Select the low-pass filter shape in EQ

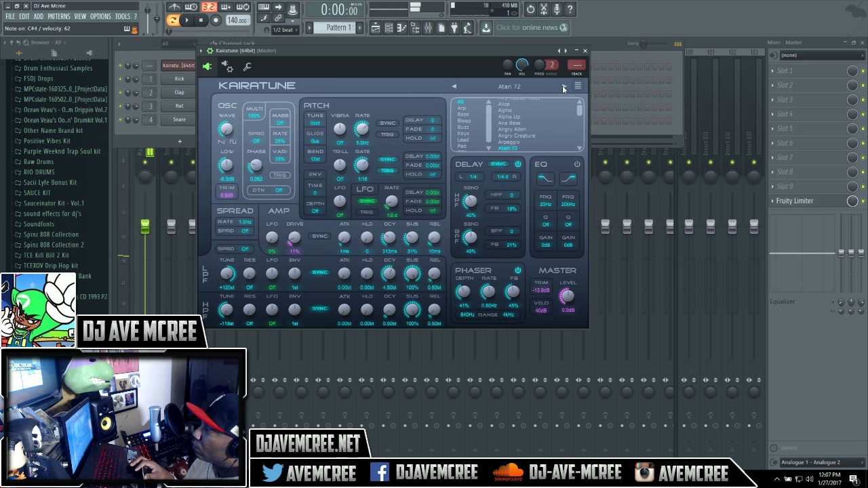pos(545,178)
